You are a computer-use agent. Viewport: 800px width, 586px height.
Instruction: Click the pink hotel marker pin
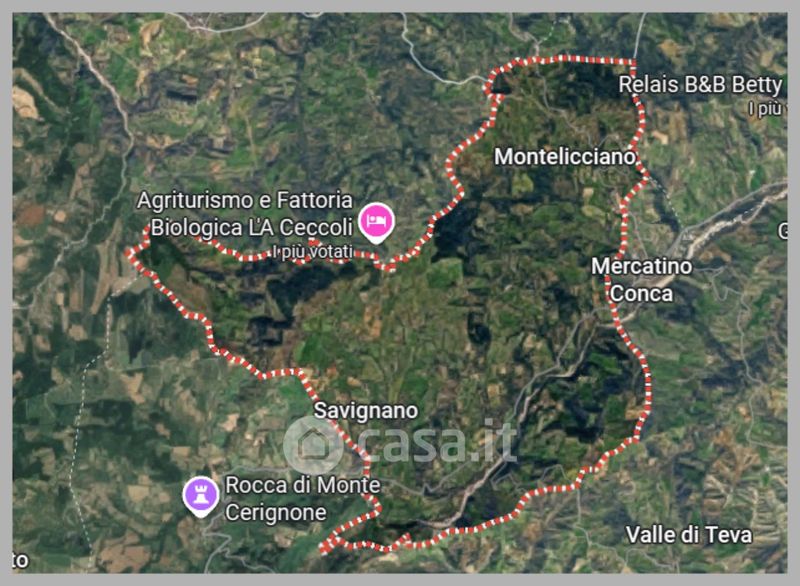[x=376, y=223]
